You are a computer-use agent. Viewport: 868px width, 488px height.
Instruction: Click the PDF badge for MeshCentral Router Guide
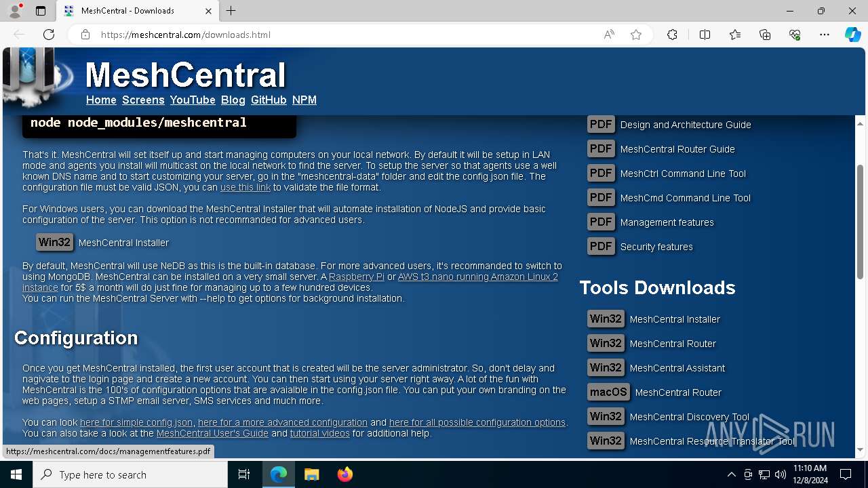(x=601, y=148)
